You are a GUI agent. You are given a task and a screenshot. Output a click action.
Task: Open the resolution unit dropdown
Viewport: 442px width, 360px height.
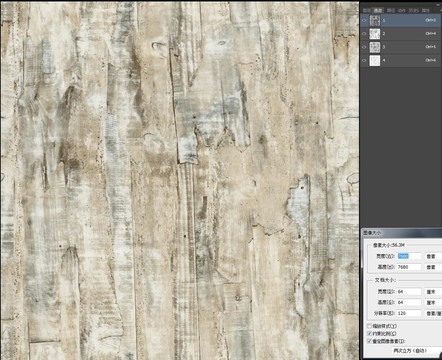coord(433,313)
